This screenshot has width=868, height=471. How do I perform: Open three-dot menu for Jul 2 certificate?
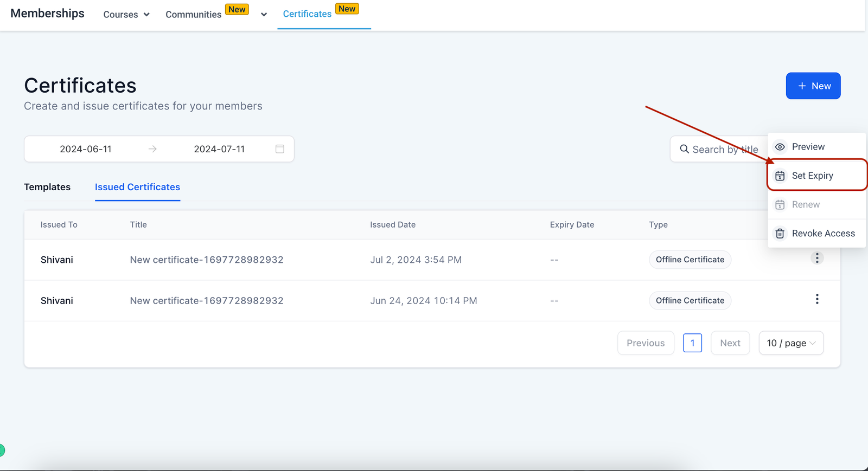(816, 259)
